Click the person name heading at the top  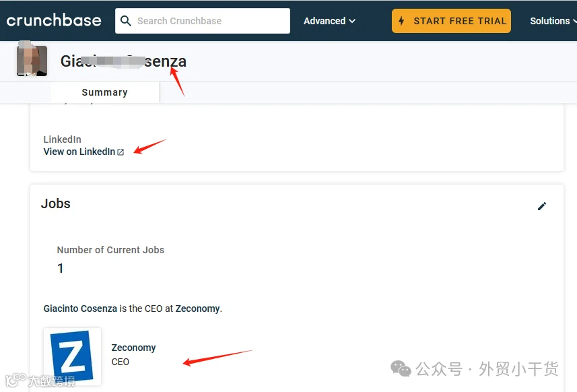click(123, 61)
